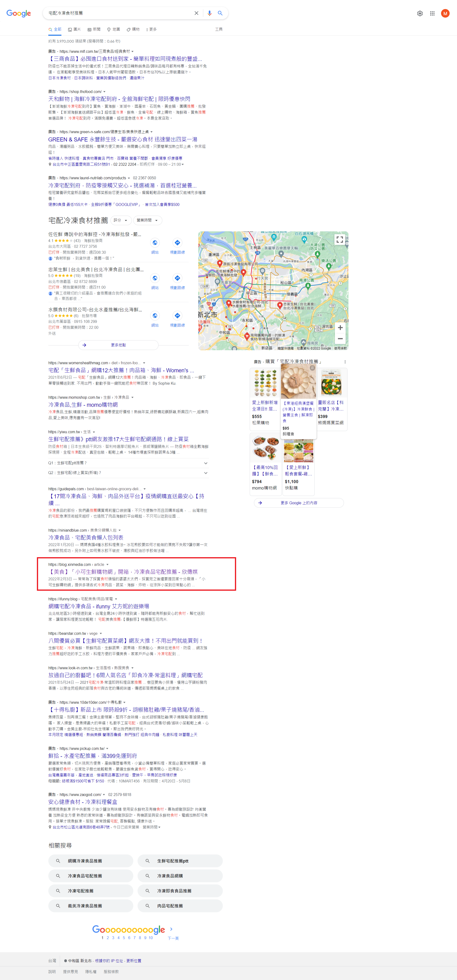This screenshot has width=457, height=980.
Task: Open website icon for 佐佐鮮 listing
Action: [x=155, y=242]
